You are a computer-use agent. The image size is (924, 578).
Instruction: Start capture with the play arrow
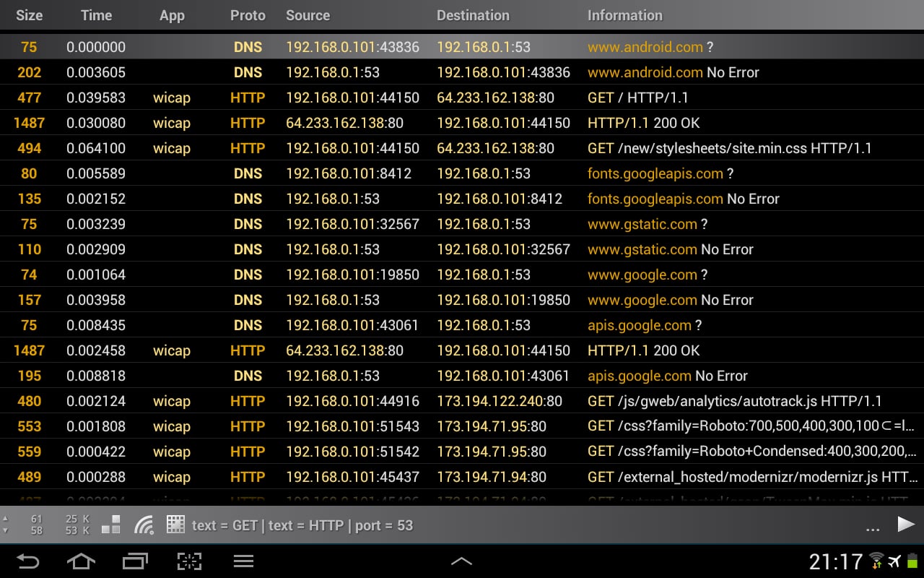[x=906, y=524]
